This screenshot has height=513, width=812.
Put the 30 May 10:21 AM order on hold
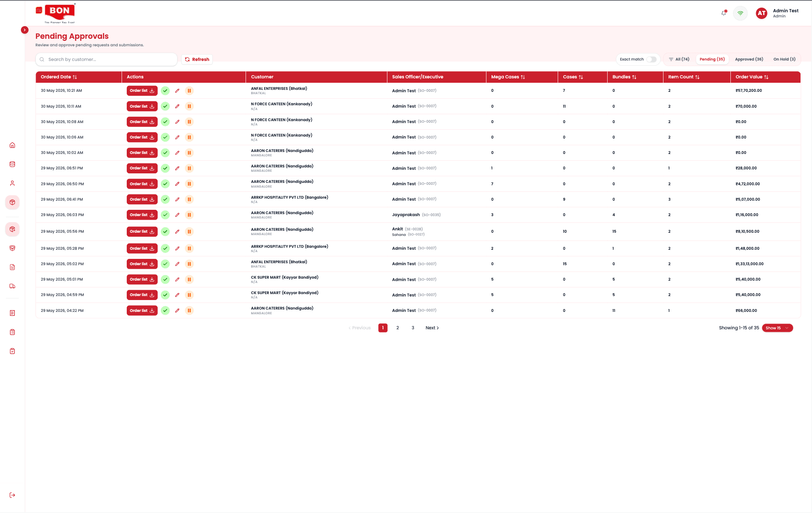tap(189, 91)
